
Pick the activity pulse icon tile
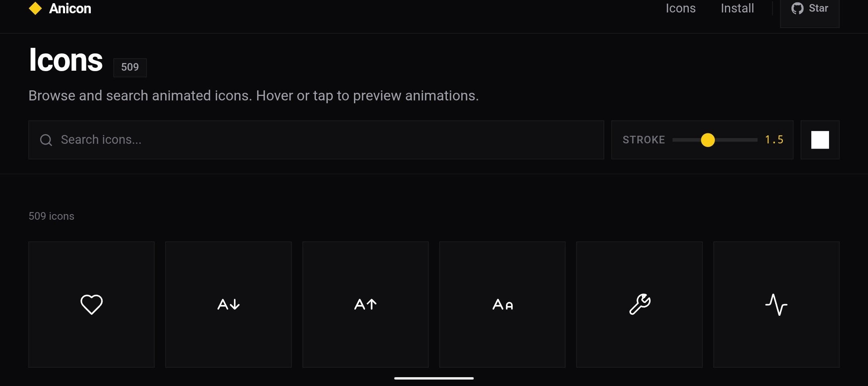point(776,304)
